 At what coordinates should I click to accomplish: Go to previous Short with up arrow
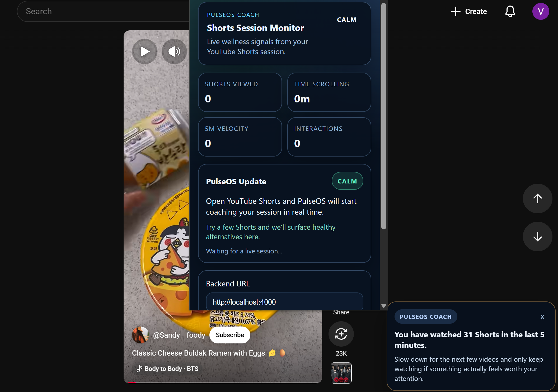[537, 199]
